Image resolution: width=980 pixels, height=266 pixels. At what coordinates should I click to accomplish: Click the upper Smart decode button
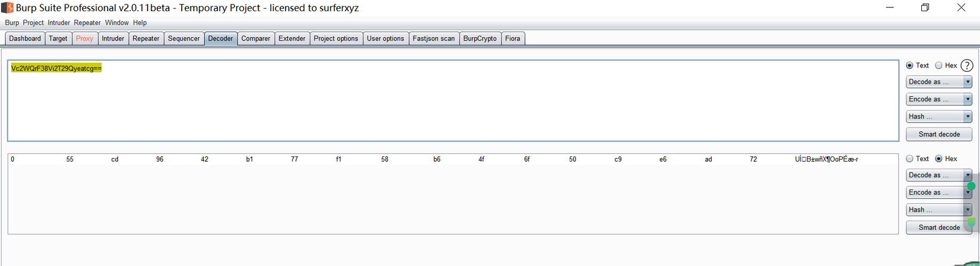[x=939, y=134]
